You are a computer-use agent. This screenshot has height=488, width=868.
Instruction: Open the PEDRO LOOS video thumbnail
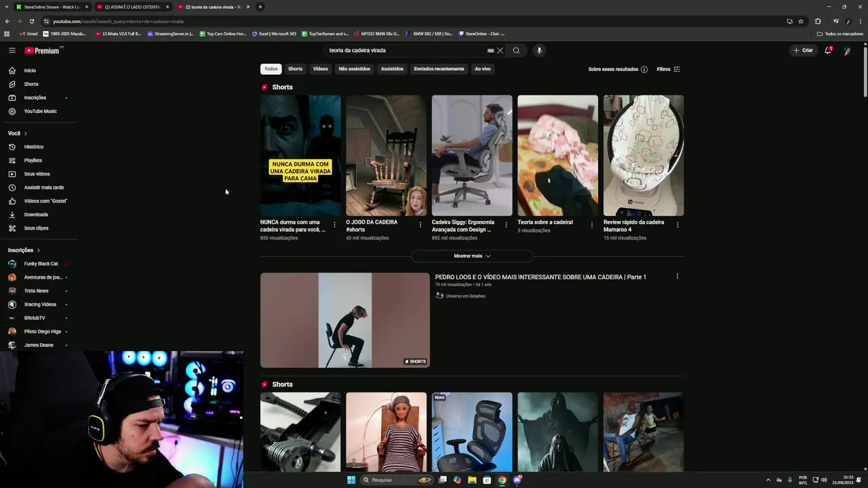[345, 321]
